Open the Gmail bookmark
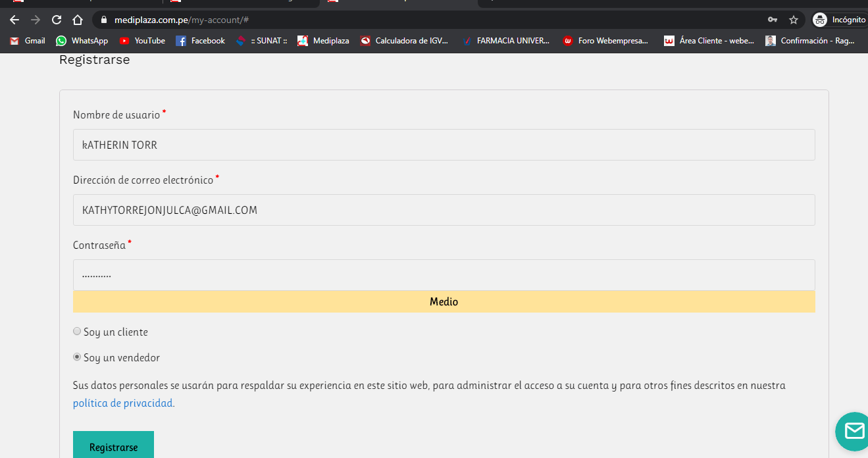 point(28,41)
